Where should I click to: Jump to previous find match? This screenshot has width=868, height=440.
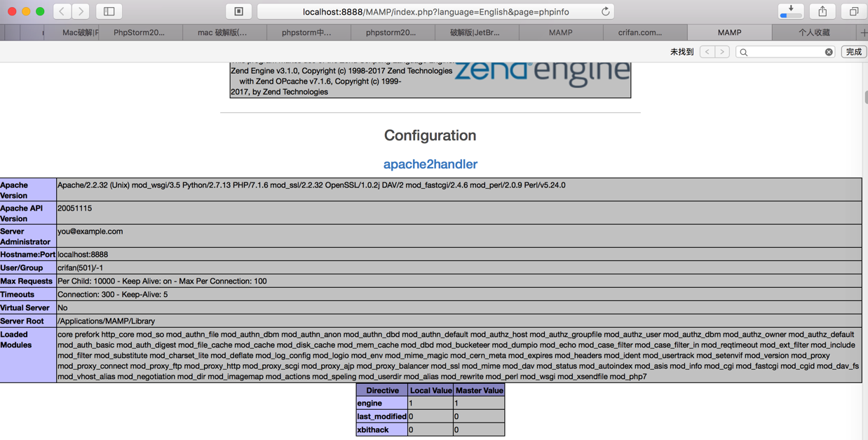[707, 52]
